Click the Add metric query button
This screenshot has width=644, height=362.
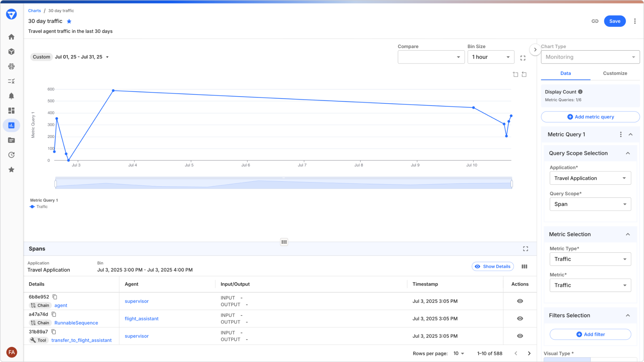(590, 117)
